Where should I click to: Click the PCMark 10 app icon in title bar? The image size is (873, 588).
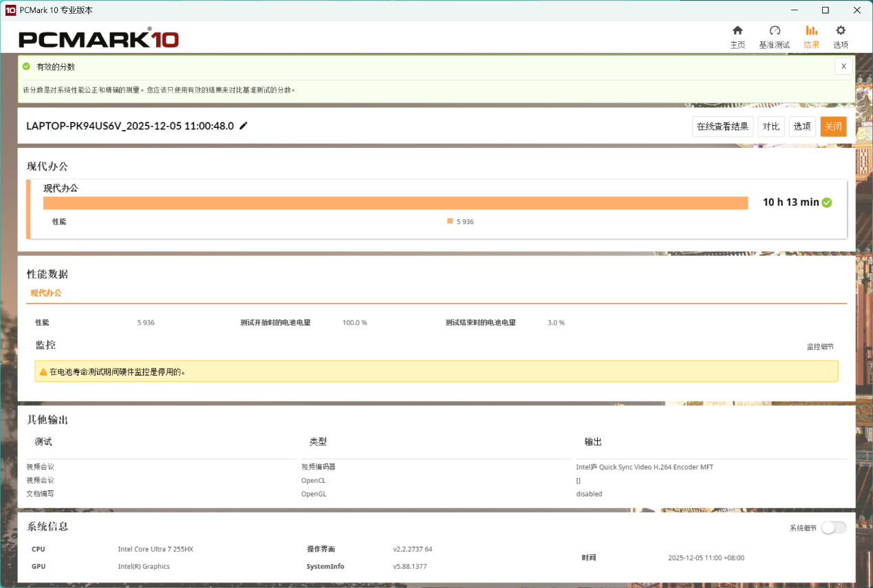10,10
